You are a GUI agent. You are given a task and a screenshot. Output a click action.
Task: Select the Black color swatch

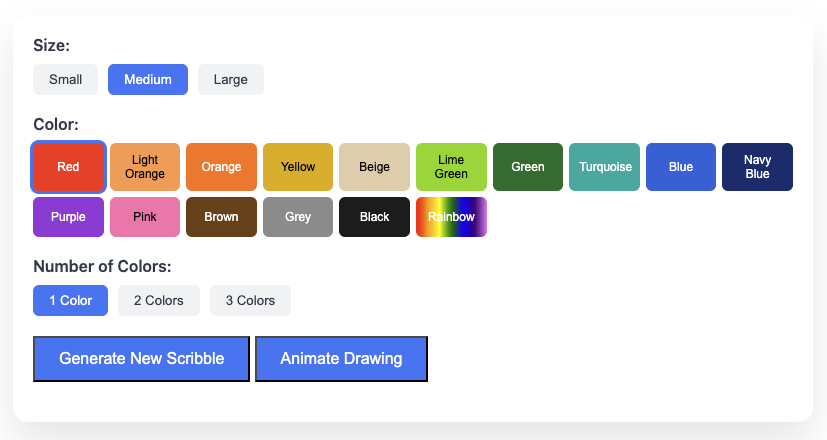374,217
